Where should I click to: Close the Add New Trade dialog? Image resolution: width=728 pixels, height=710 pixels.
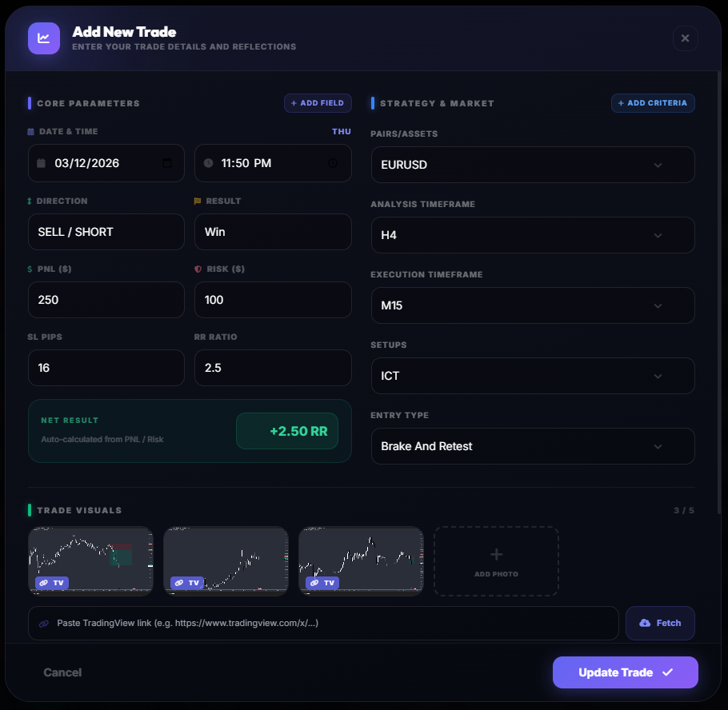click(685, 38)
